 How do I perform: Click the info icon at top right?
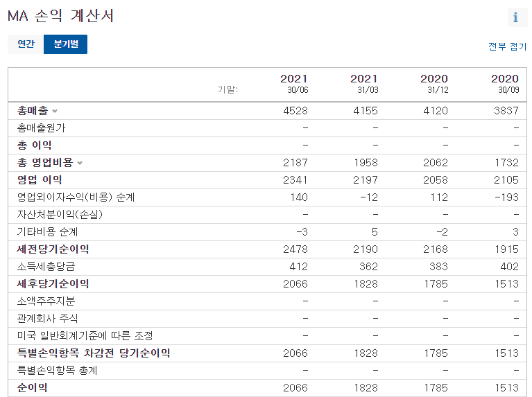tap(517, 17)
